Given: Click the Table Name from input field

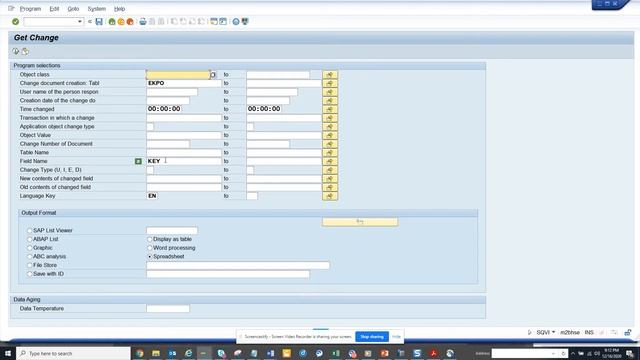Looking at the screenshot, I should point(184,153).
